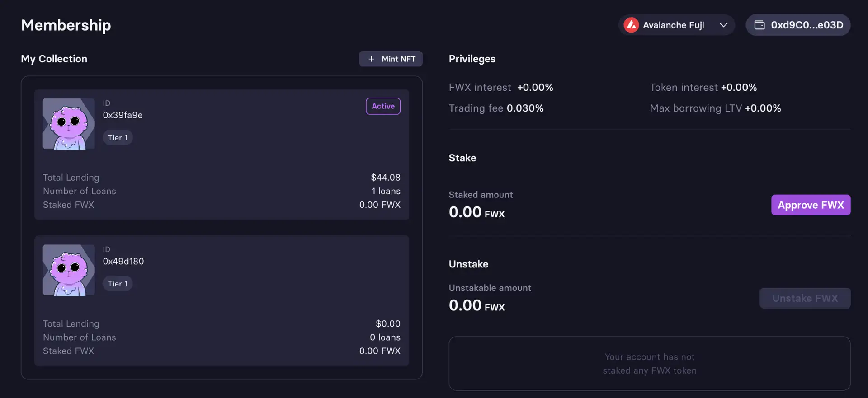Screen dimensions: 868x398
Task: Click the Approve FWX button
Action: [x=811, y=205]
